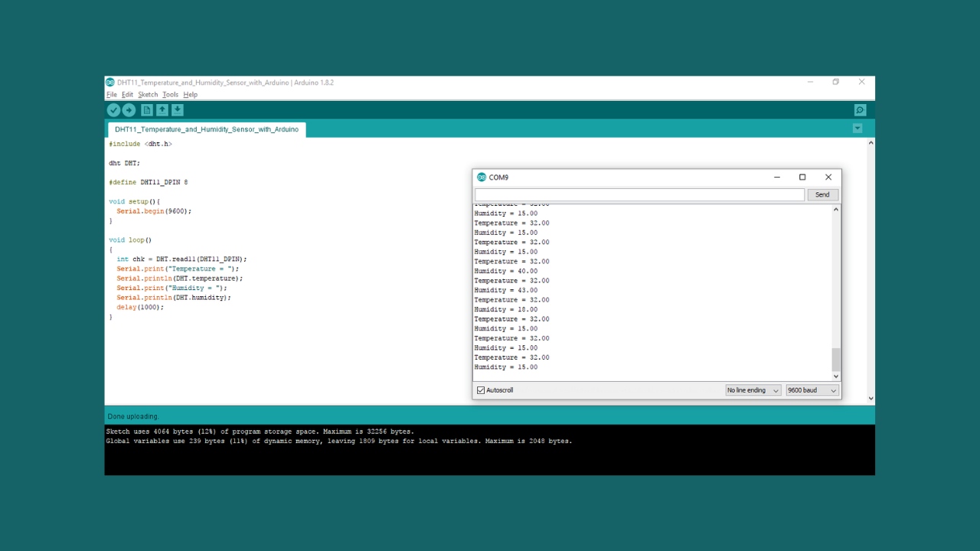Viewport: 980px width, 551px height.
Task: Open the No line ending dropdown
Action: 753,390
